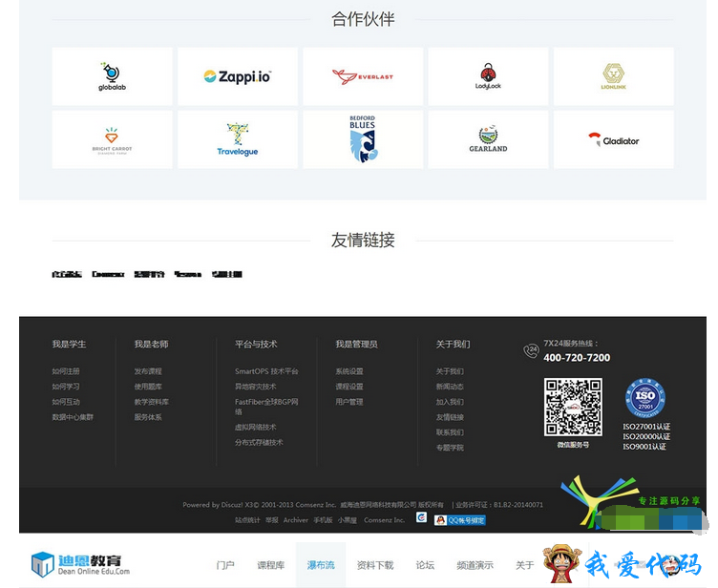Open the 服务体系 footer link
Screen dimensions: 718x588
click(x=148, y=417)
